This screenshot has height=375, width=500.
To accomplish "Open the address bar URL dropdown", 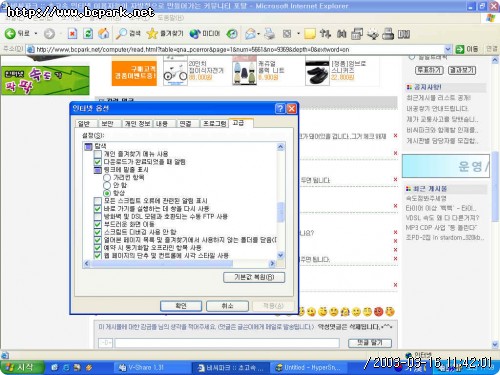I will pyautogui.click(x=448, y=49).
